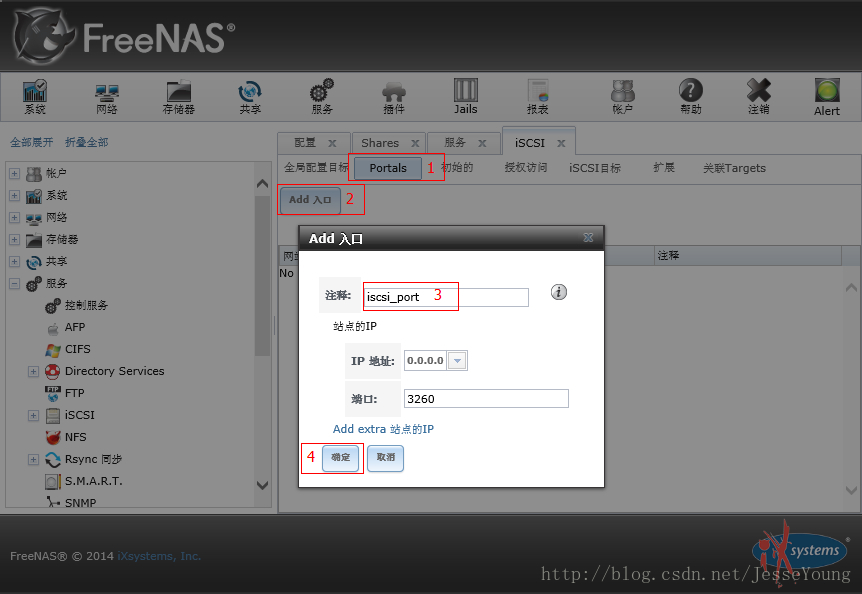This screenshot has height=594, width=862.
Task: Click the 端口 input field showing 3260
Action: 486,398
